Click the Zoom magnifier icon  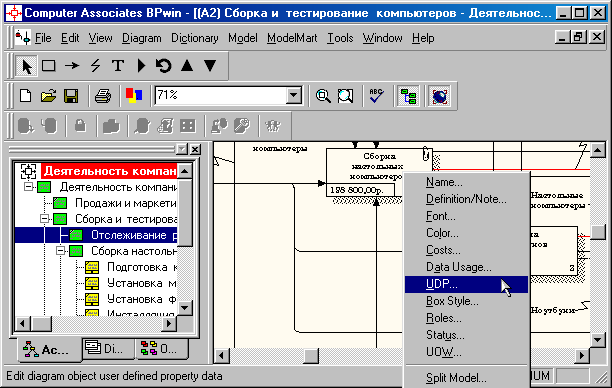pos(323,96)
